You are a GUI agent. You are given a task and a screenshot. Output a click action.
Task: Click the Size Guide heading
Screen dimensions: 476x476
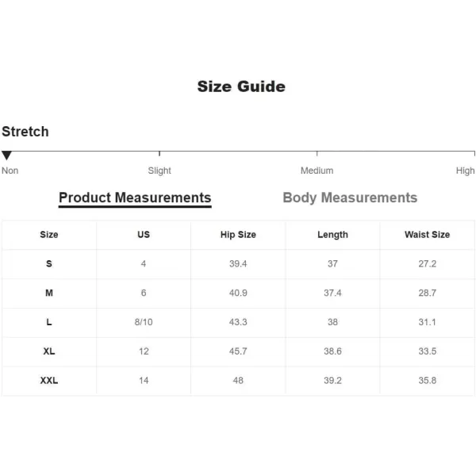pos(241,86)
